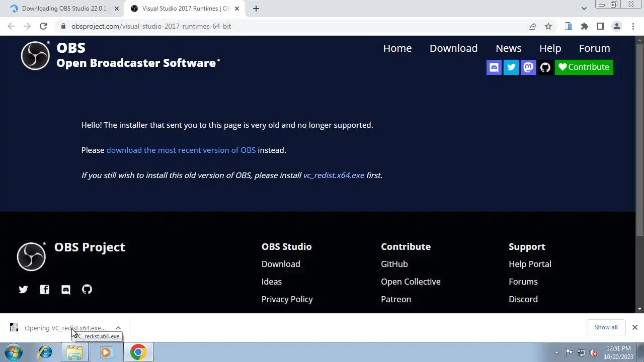This screenshot has height=362, width=644.
Task: Open Home in site navigation
Action: click(x=397, y=48)
